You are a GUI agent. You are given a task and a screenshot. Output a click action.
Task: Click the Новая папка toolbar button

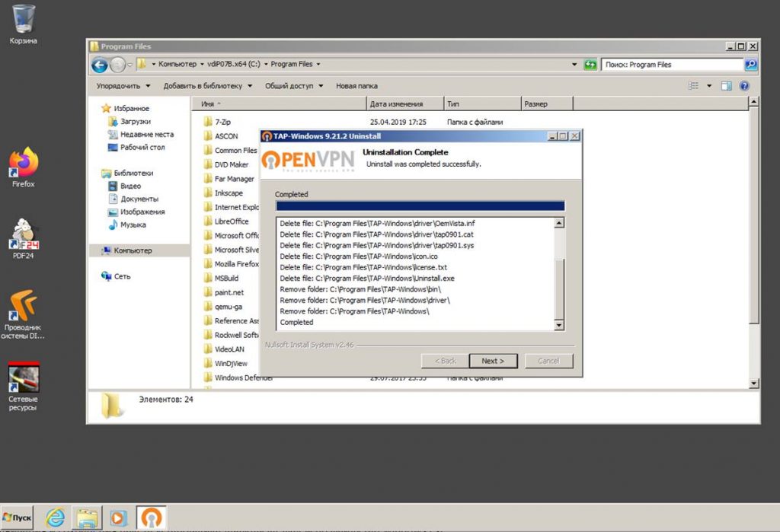click(356, 86)
